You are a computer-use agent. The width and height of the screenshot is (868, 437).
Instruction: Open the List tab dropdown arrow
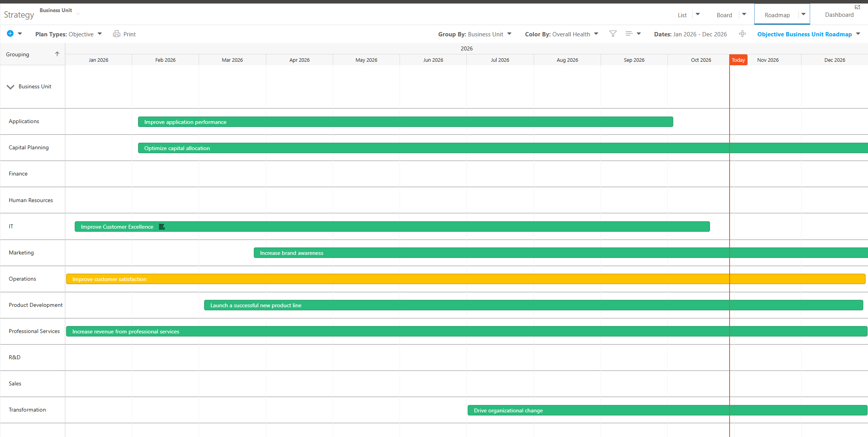(x=698, y=14)
